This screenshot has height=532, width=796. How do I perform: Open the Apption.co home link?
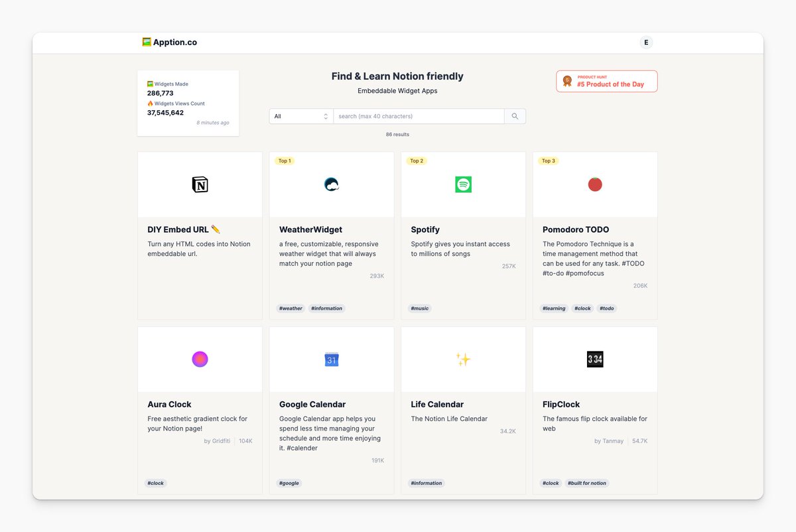tap(170, 42)
